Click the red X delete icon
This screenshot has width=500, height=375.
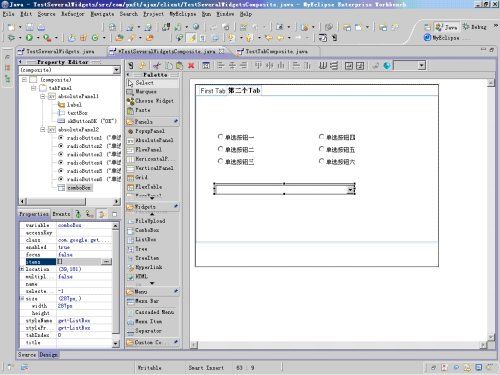point(191,65)
